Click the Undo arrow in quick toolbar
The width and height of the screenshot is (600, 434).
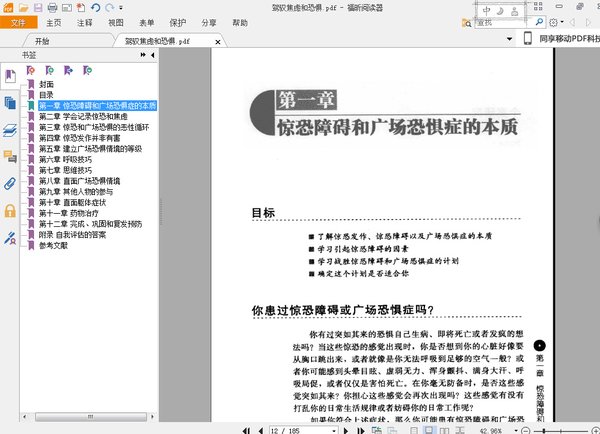(99, 7)
